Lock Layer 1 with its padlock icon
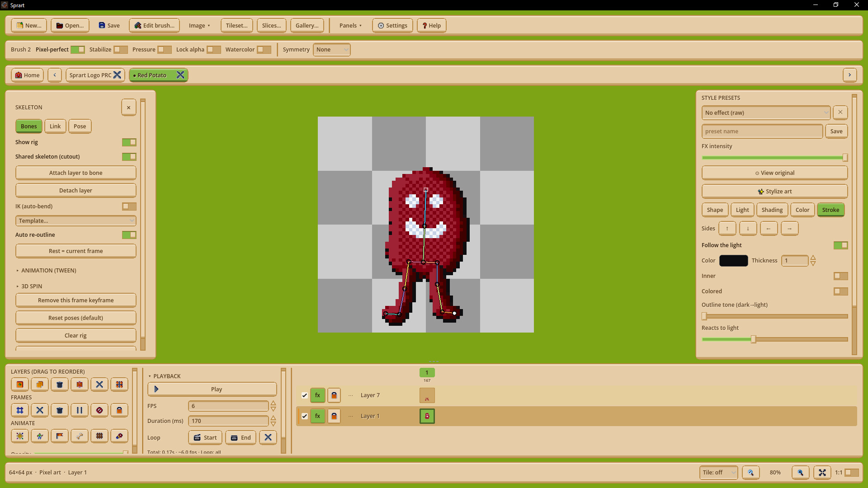Image resolution: width=868 pixels, height=488 pixels. pyautogui.click(x=334, y=416)
